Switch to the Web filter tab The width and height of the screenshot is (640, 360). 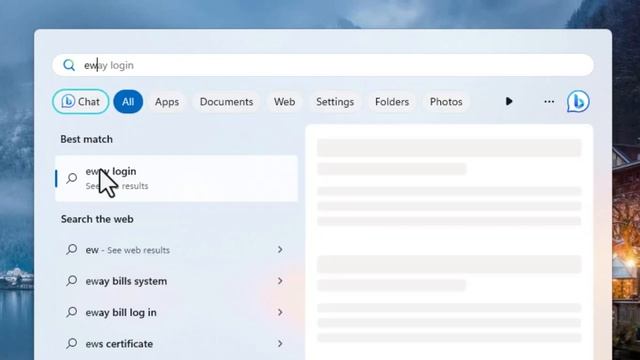(284, 102)
